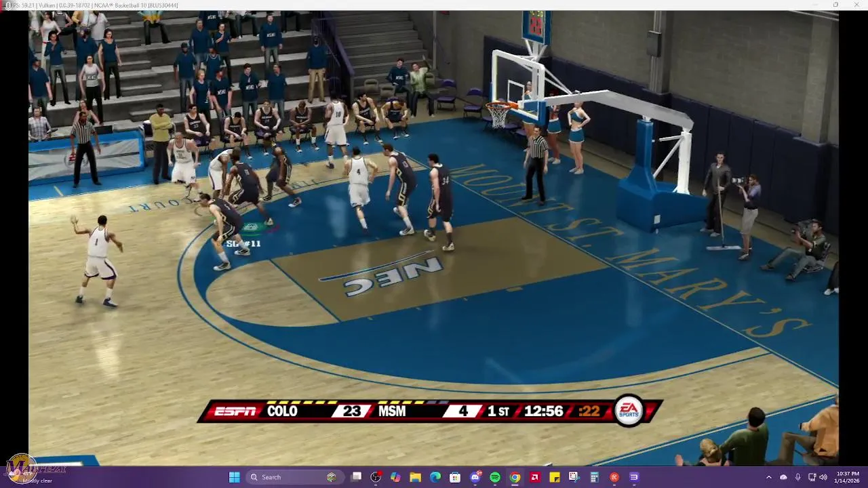Viewport: 868px width, 488px height.
Task: Minimize the emulator window
Action: [816, 5]
